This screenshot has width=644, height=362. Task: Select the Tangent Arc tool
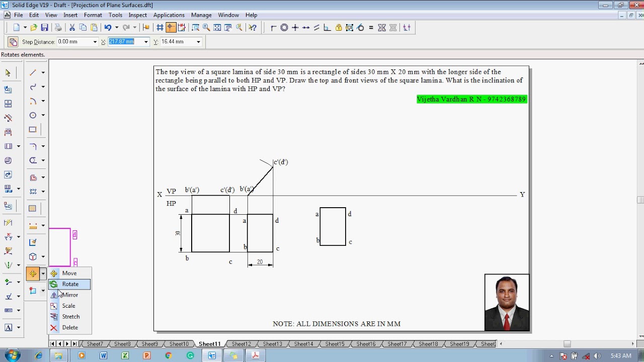33,101
